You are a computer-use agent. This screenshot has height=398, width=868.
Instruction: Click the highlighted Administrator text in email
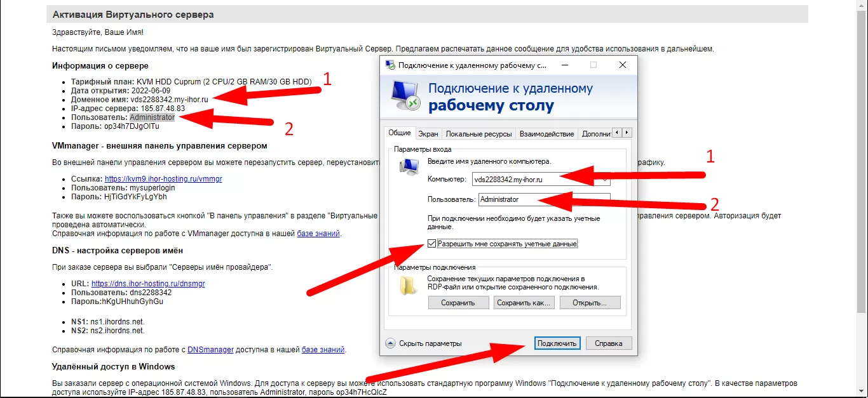click(152, 117)
